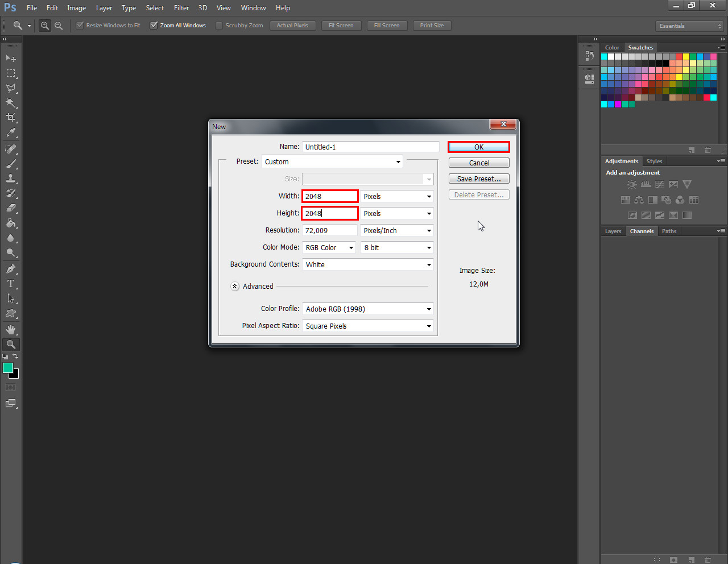Screen dimensions: 728x564
Task: Click the Fit Screen button
Action: pos(341,26)
